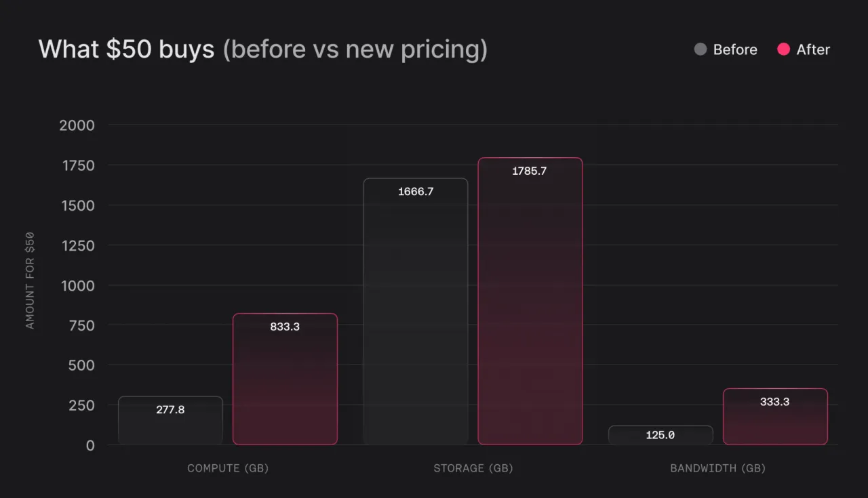The width and height of the screenshot is (868, 498).
Task: Select the Compute After bar (833.3)
Action: coord(285,379)
